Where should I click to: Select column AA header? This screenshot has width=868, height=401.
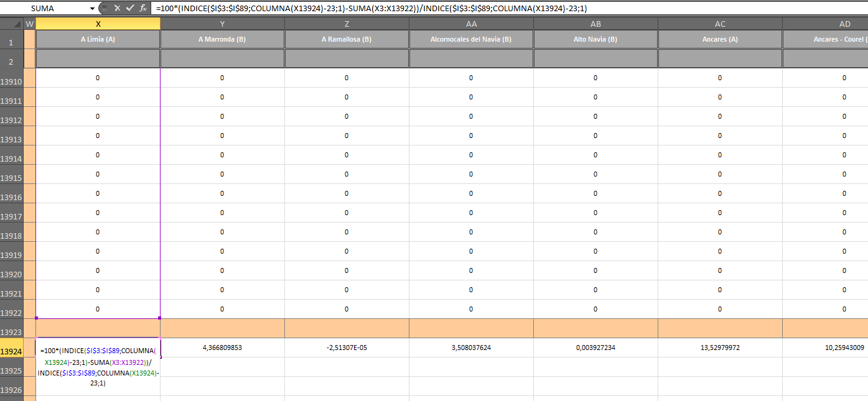[471, 24]
